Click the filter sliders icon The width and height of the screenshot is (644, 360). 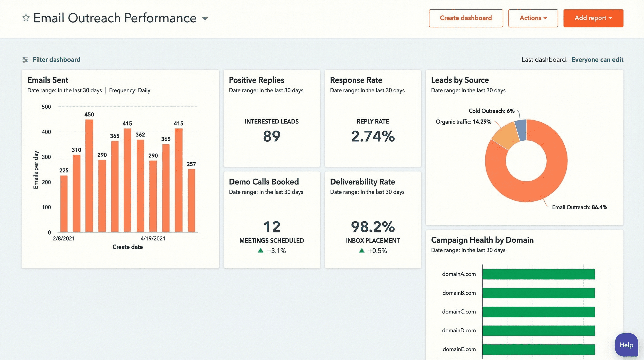click(25, 60)
